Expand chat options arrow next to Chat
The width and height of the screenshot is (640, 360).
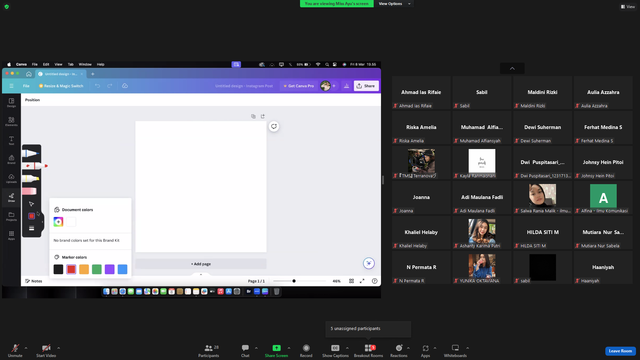click(x=256, y=348)
